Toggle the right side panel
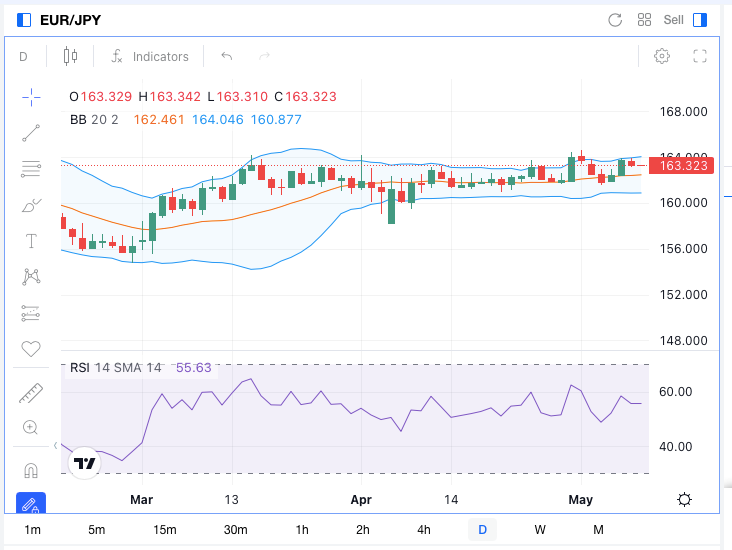 pyautogui.click(x=700, y=20)
